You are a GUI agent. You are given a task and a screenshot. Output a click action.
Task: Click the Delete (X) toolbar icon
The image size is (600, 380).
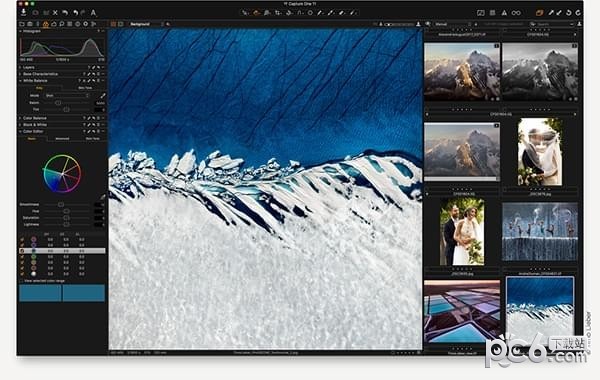coord(55,13)
